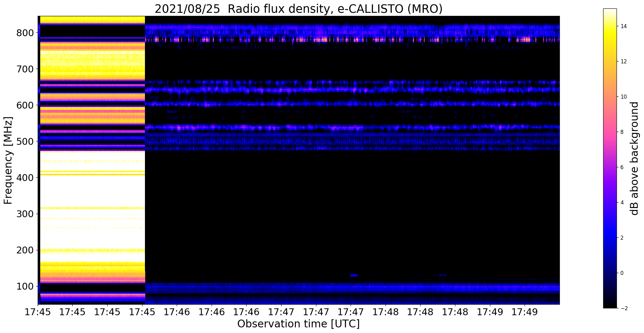Click the dB colorbar gradient strip

click(610, 158)
